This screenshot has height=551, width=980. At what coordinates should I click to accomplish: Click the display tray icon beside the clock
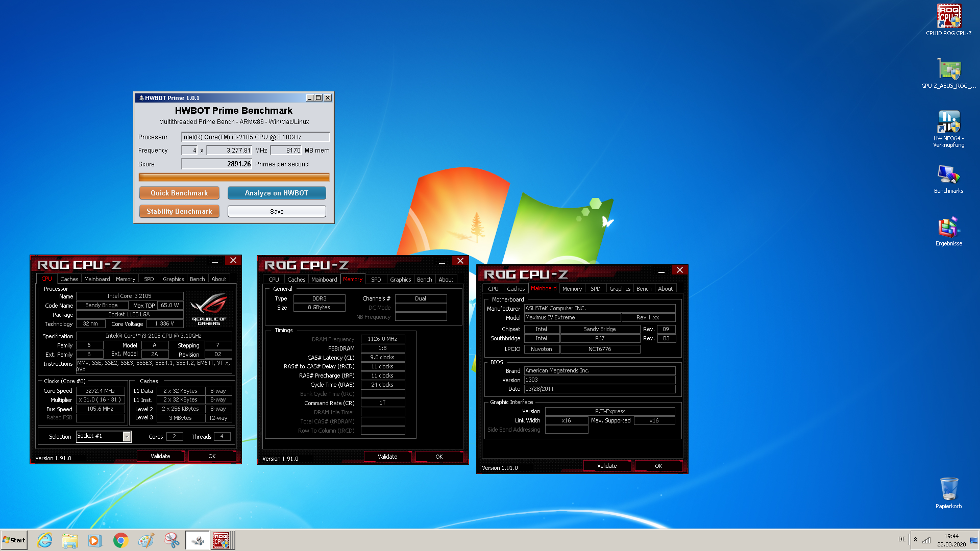[x=974, y=540]
